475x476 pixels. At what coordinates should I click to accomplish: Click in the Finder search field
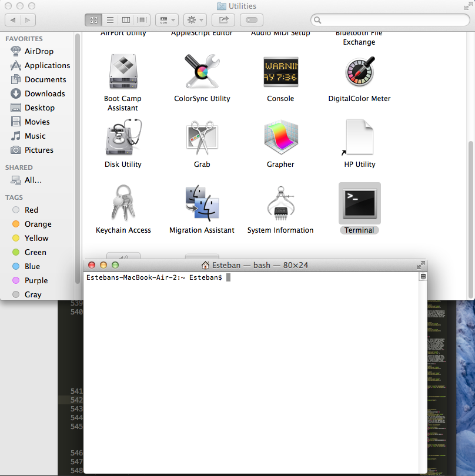(x=390, y=20)
